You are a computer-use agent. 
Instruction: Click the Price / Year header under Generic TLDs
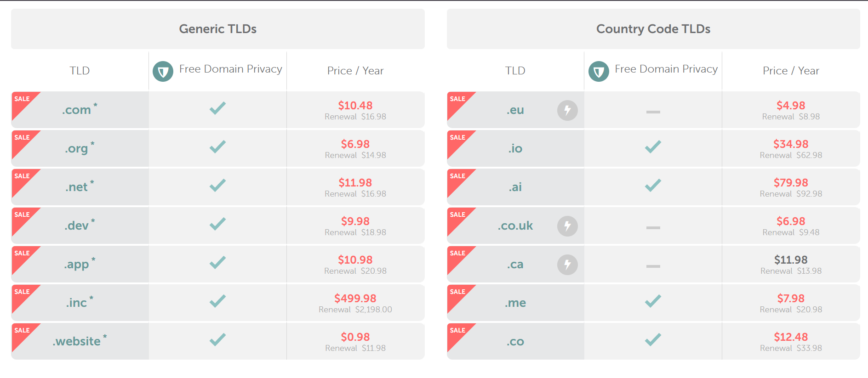click(x=355, y=71)
